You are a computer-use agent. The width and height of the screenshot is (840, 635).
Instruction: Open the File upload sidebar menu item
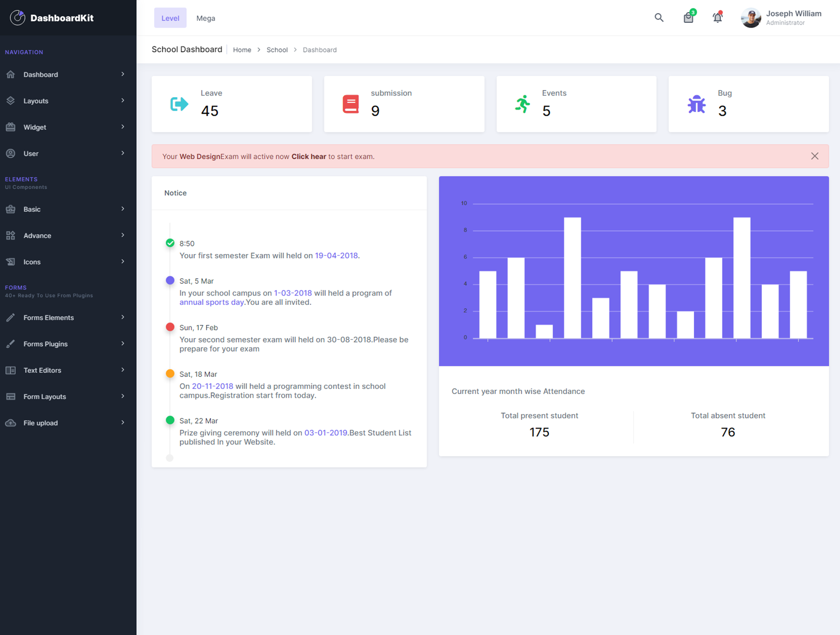pyautogui.click(x=68, y=423)
